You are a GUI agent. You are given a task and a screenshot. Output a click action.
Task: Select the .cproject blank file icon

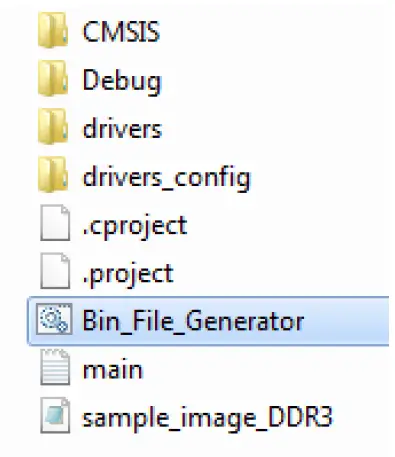click(55, 223)
